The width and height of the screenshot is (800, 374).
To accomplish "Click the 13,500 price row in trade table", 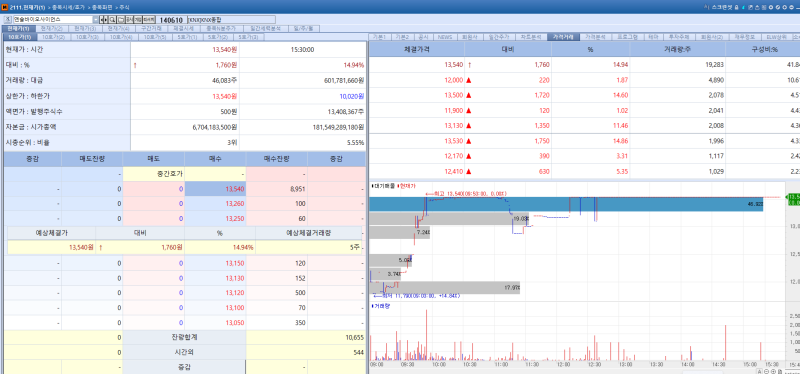I will pos(584,95).
